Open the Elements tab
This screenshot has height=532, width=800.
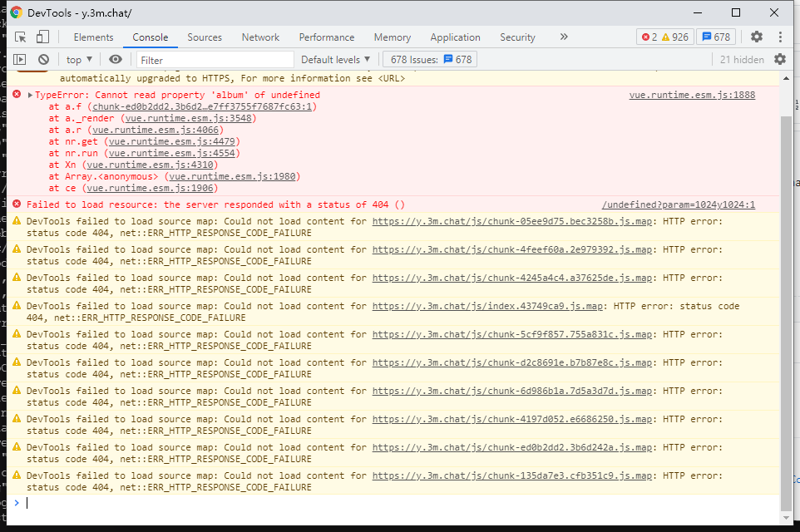93,37
